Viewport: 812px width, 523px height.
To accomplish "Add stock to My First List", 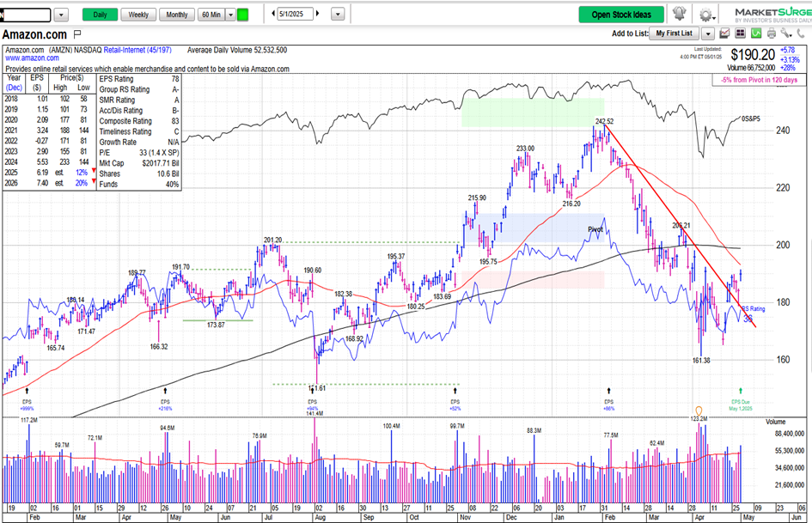I will pyautogui.click(x=674, y=33).
